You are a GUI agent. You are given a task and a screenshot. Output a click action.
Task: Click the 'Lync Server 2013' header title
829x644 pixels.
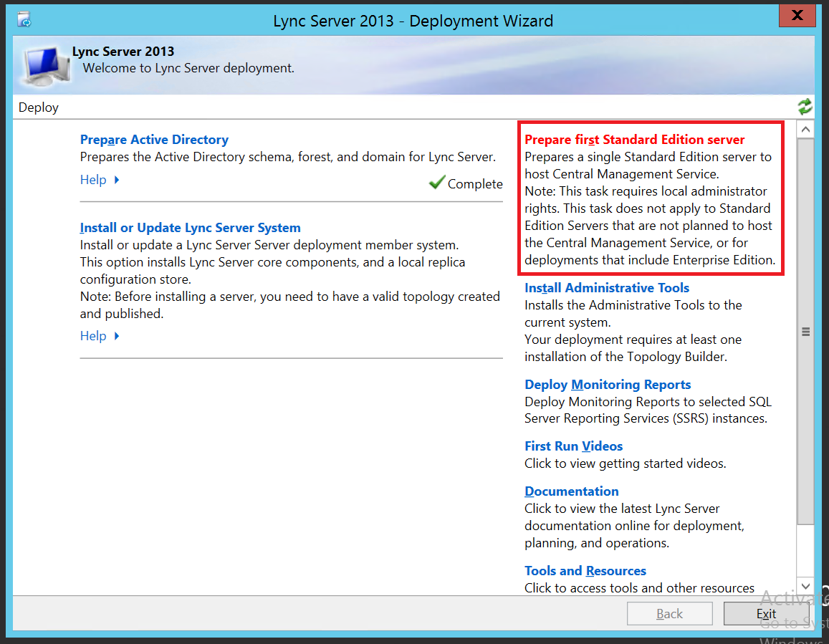point(123,52)
